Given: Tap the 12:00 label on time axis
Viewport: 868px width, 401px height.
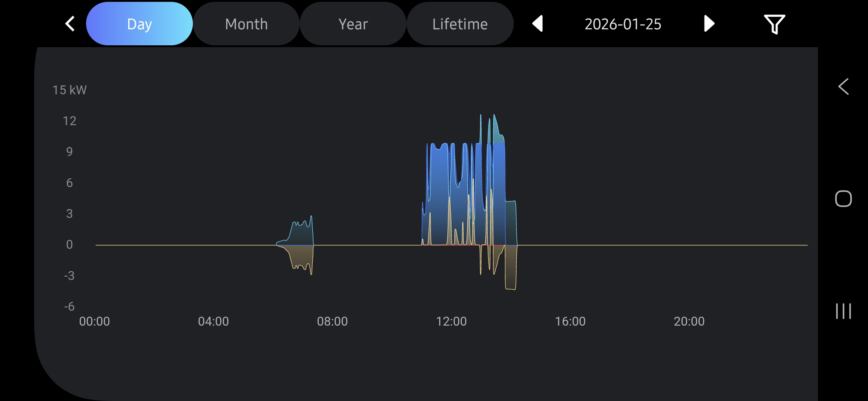Looking at the screenshot, I should (x=451, y=321).
